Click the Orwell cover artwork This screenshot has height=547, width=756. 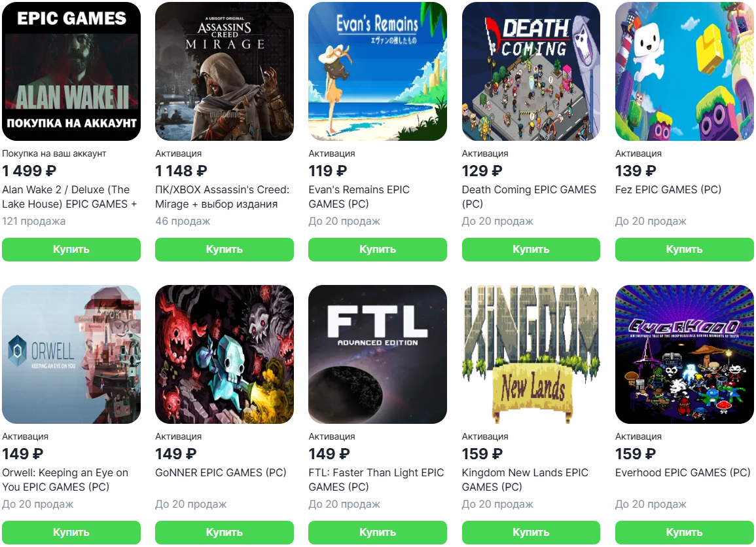click(x=71, y=354)
